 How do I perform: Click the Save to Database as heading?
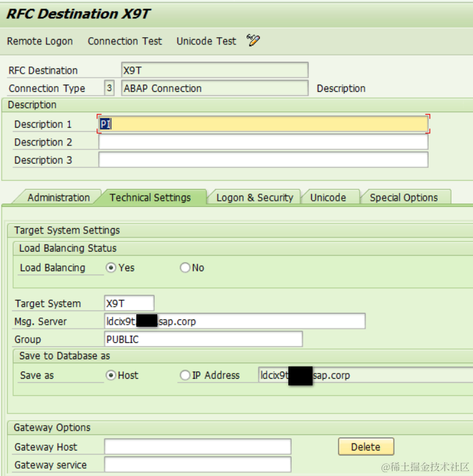(x=65, y=355)
